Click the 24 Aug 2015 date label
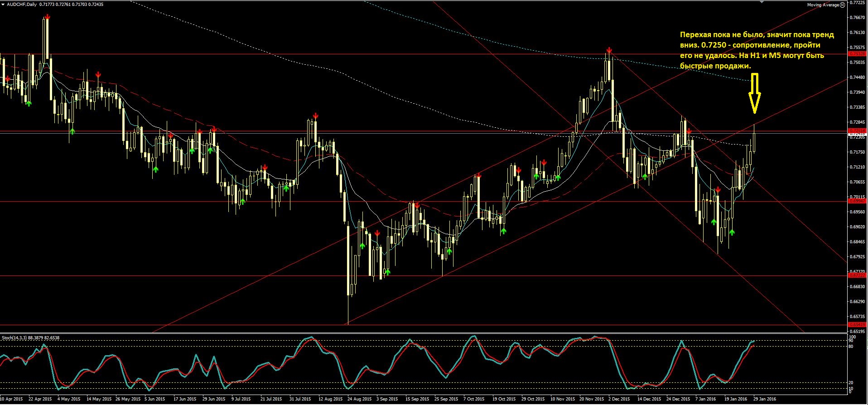The height and width of the screenshot is (405, 868). (x=360, y=400)
